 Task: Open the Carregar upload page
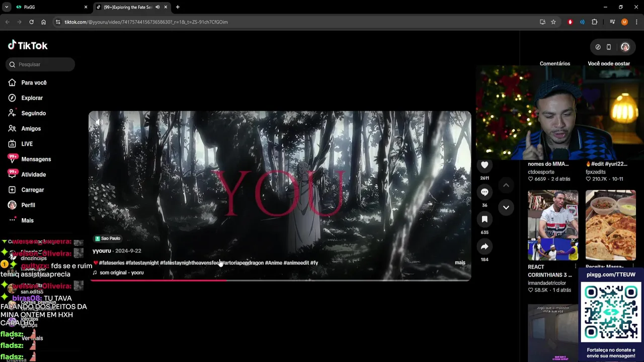[x=32, y=190]
